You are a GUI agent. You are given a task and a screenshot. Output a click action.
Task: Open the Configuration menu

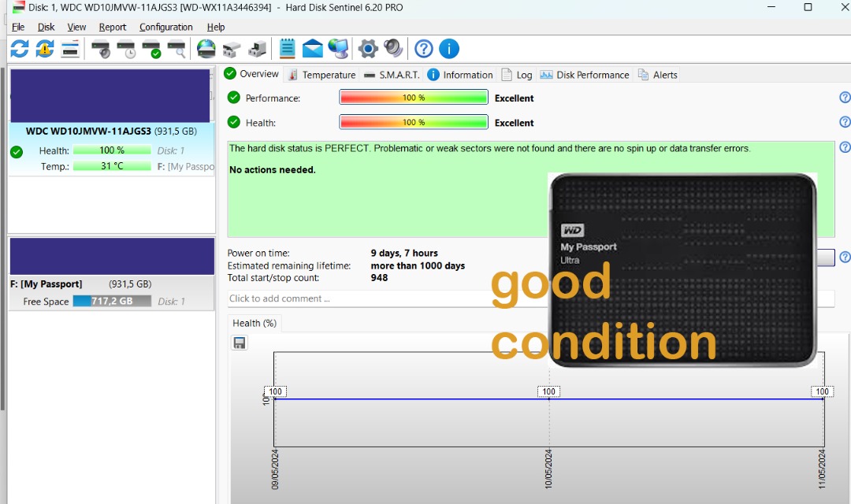pos(165,27)
